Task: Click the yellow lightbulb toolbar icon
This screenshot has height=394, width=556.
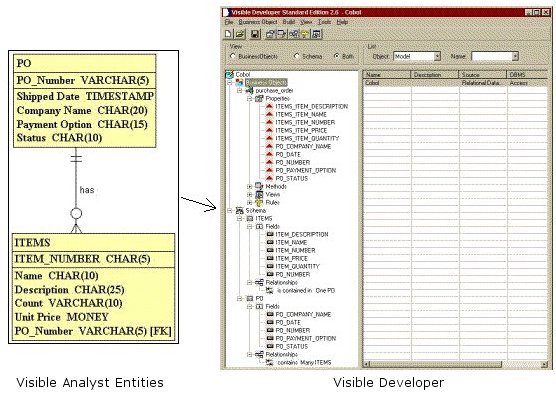Action: pos(305,34)
